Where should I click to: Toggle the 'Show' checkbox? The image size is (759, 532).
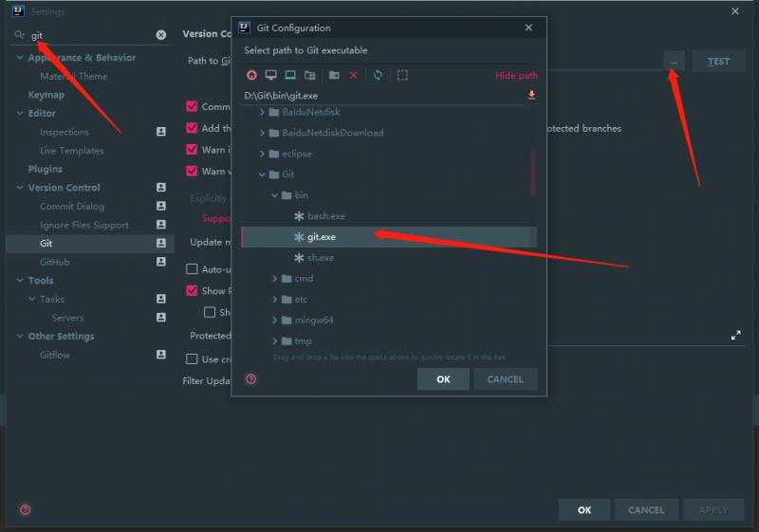pos(192,290)
